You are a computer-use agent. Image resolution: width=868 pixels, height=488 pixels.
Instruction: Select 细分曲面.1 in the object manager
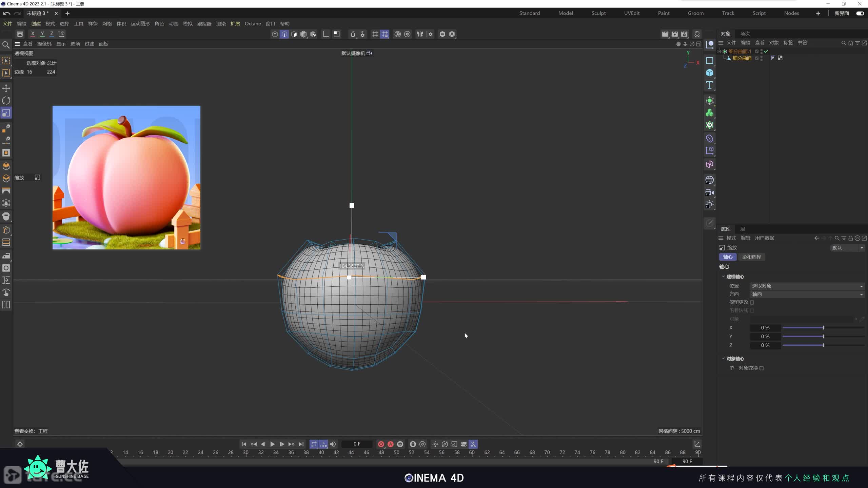[740, 51]
